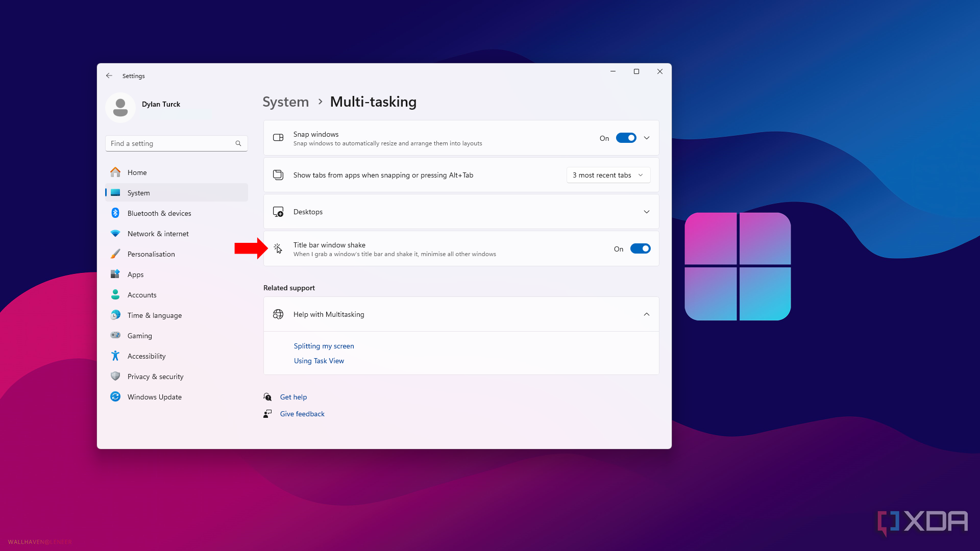The image size is (980, 551).
Task: Click the Help with Multitasking globe icon
Action: (278, 314)
